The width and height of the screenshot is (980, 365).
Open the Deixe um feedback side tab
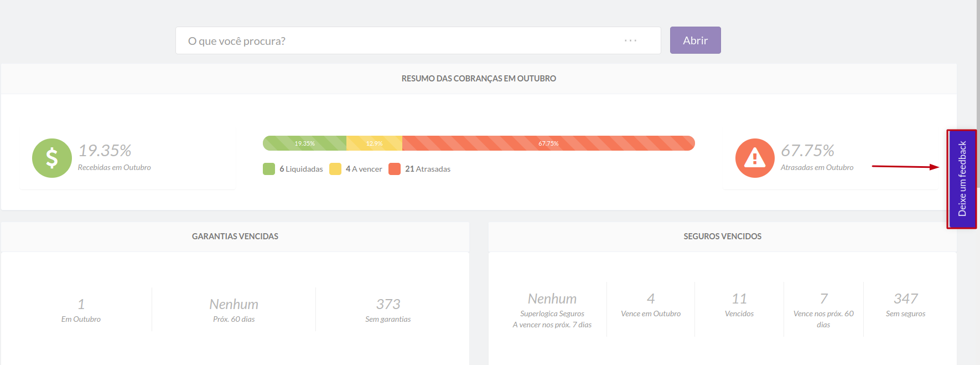pyautogui.click(x=962, y=178)
